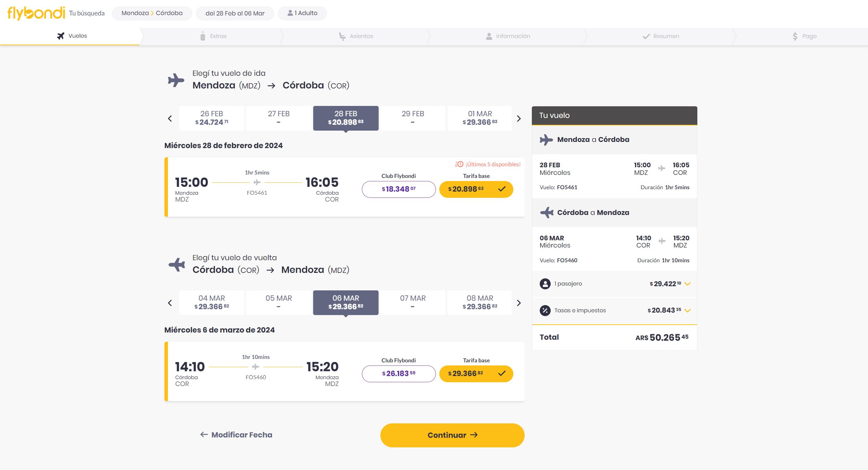Click the Información person icon

click(489, 36)
